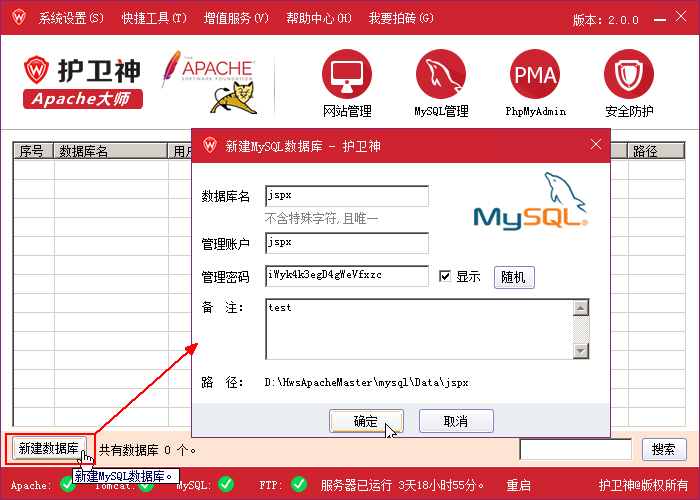Click 新建数据库 button at bottom left
700x500 pixels.
coord(49,449)
